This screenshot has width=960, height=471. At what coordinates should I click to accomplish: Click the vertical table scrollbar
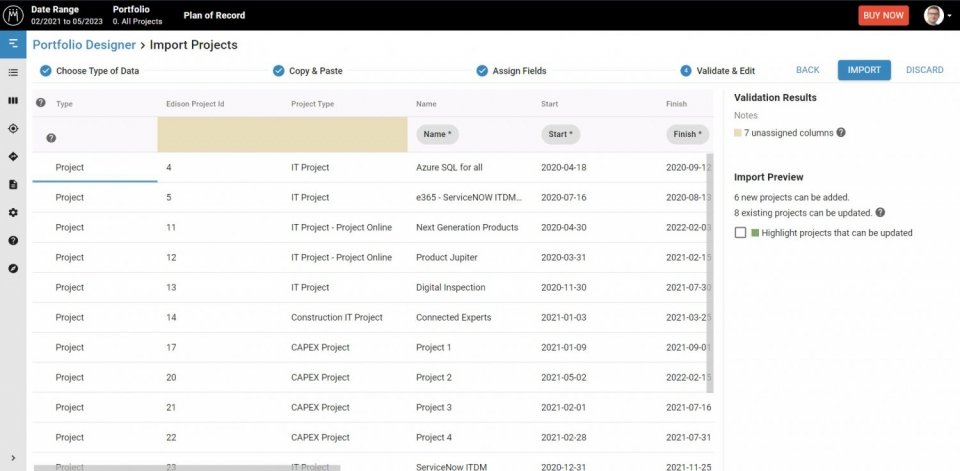pyautogui.click(x=710, y=273)
